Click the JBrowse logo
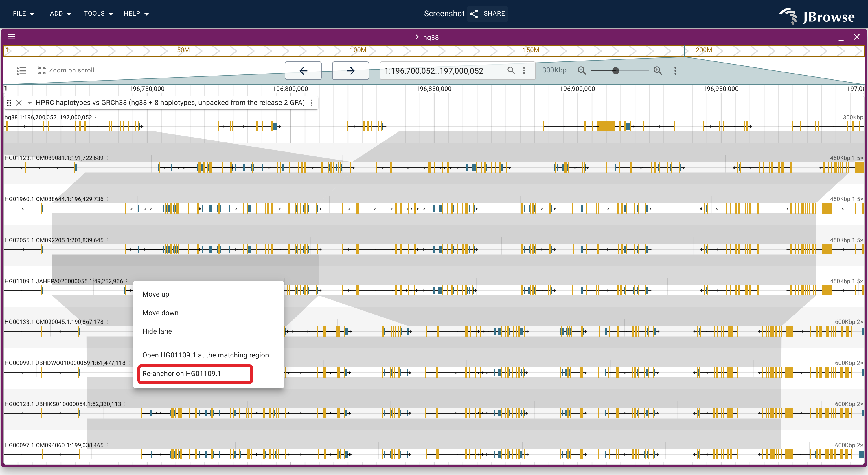 [817, 16]
